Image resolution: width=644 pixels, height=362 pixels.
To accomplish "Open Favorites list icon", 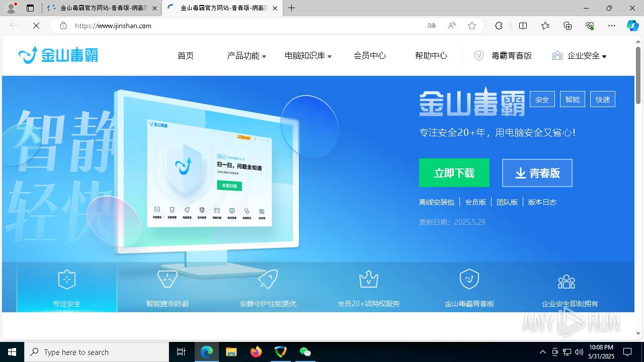I will [x=545, y=26].
